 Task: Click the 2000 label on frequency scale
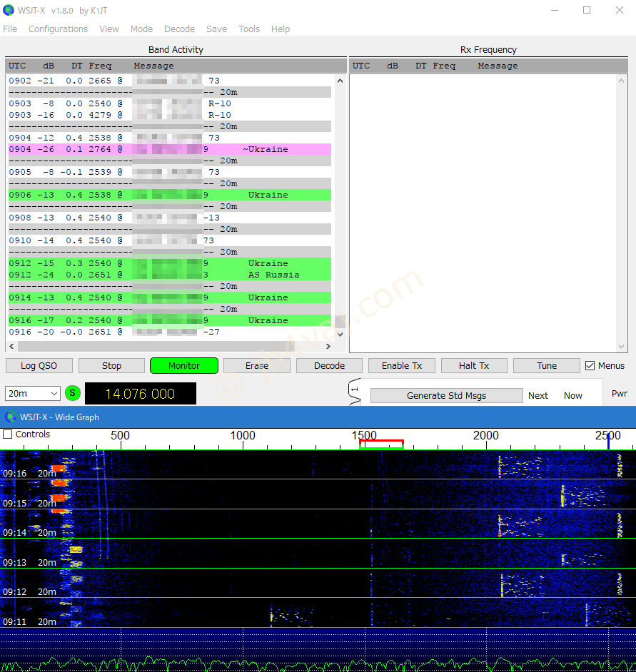[x=486, y=435]
